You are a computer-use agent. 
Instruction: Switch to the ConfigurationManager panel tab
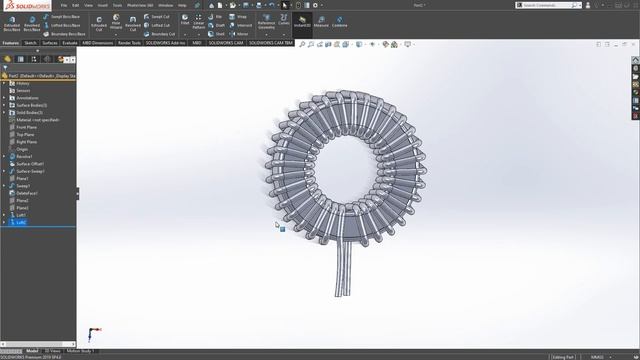(x=34, y=59)
